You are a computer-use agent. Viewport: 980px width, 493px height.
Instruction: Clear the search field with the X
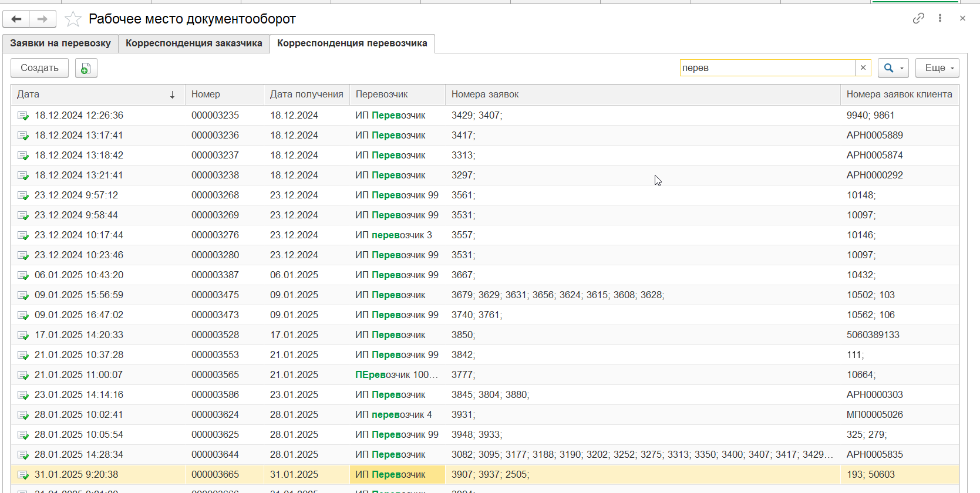tap(863, 68)
